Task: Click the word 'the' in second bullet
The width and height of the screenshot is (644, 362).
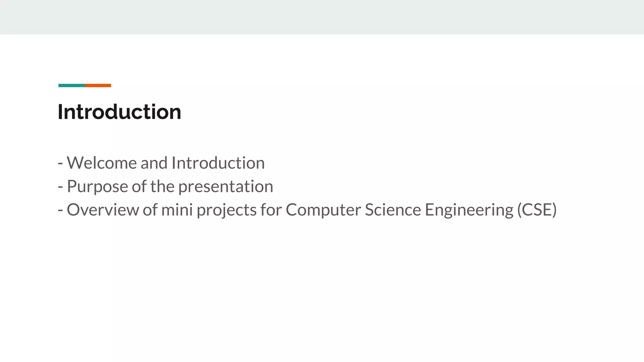Action: (x=162, y=186)
